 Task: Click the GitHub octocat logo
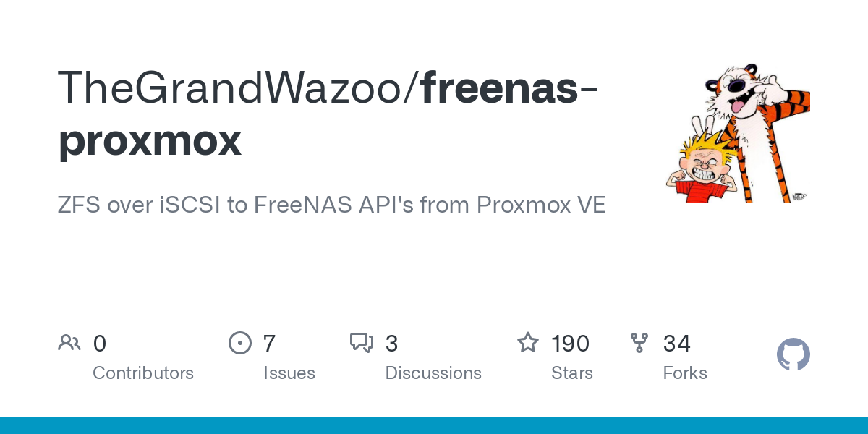793,354
